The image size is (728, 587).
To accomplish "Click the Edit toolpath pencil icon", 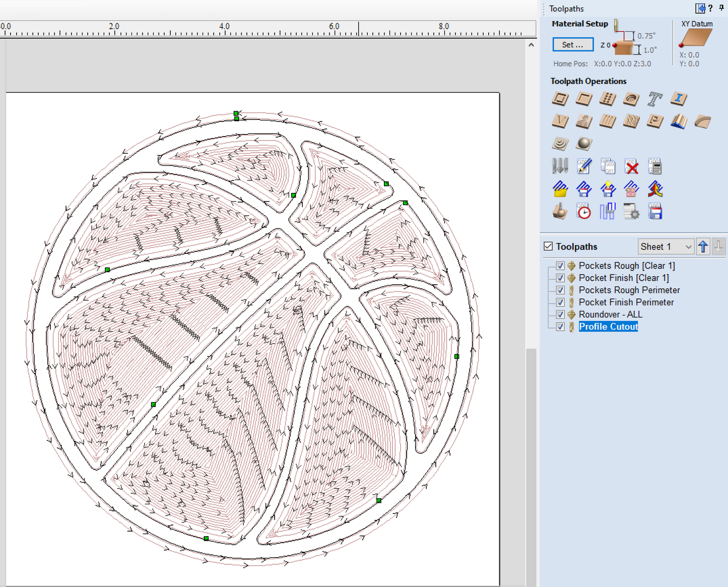I will coord(583,166).
